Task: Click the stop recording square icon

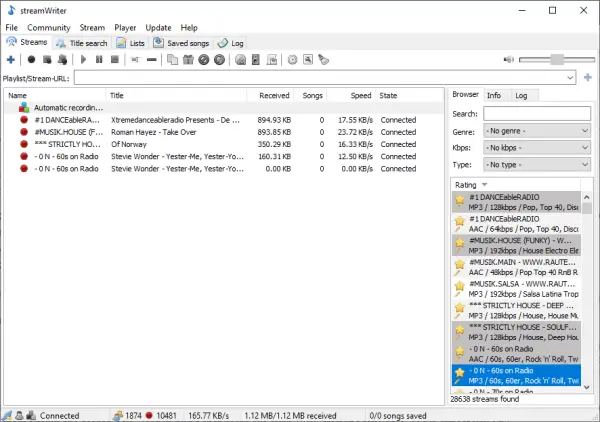Action: 47,60
